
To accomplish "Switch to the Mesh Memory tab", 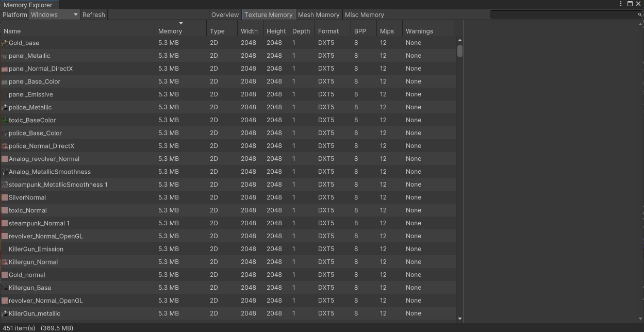I will [319, 14].
